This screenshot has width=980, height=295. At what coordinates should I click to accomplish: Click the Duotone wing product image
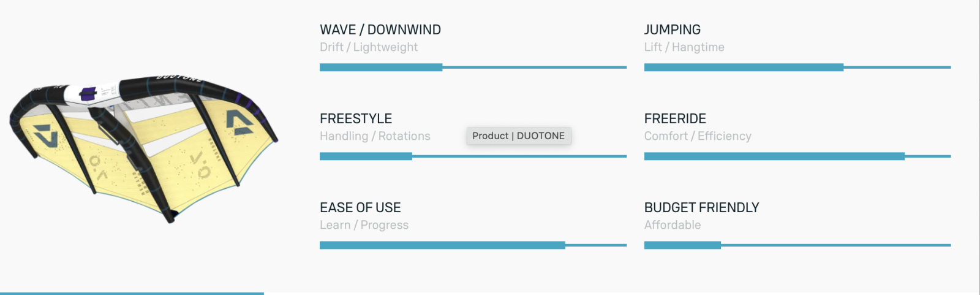coord(144,148)
